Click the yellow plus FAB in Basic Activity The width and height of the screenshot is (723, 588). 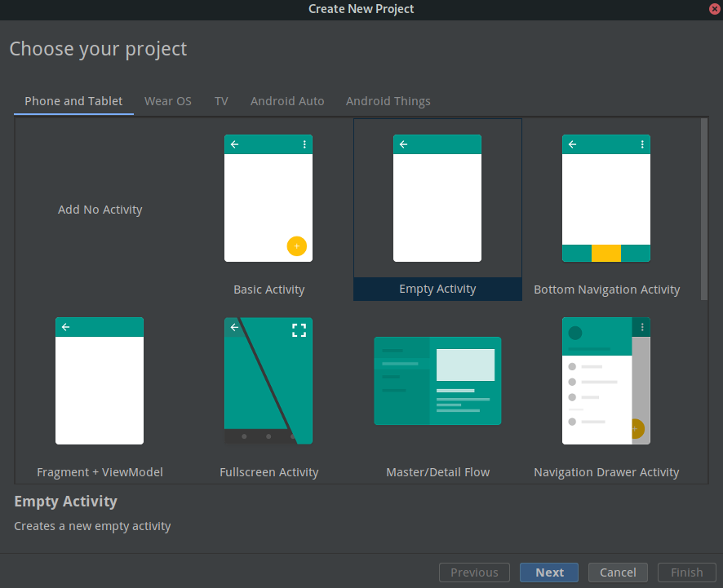pyautogui.click(x=296, y=246)
